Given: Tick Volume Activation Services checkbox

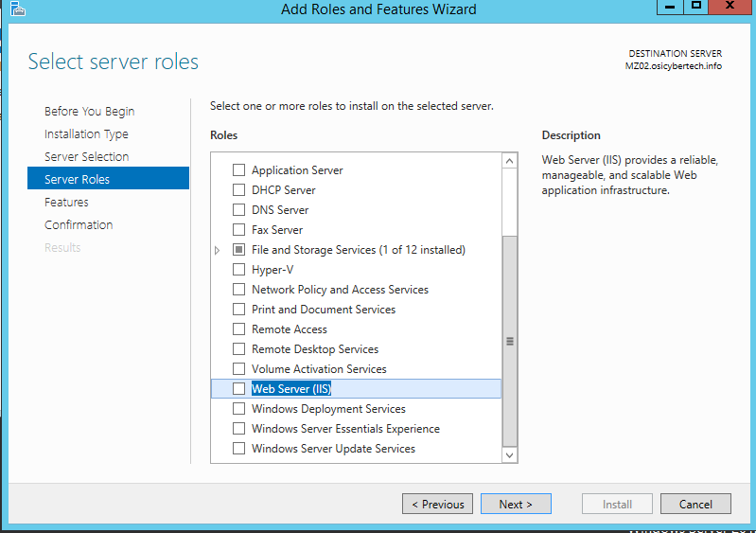Looking at the screenshot, I should (238, 368).
